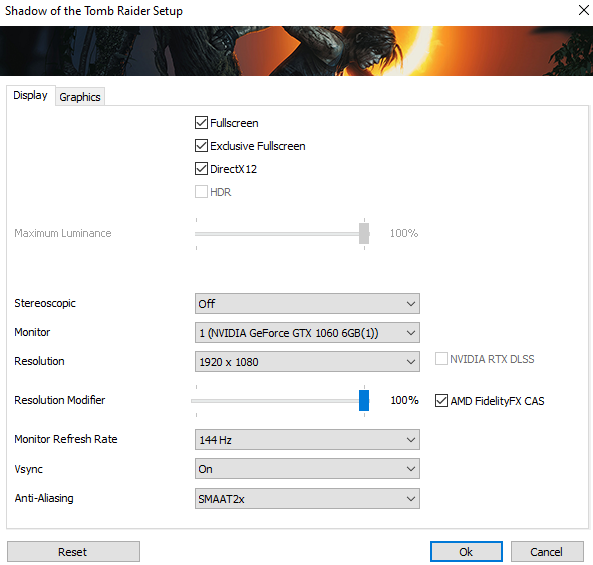Click the Anti-Aliasing label
Screen dimensions: 593x565
pyautogui.click(x=44, y=498)
